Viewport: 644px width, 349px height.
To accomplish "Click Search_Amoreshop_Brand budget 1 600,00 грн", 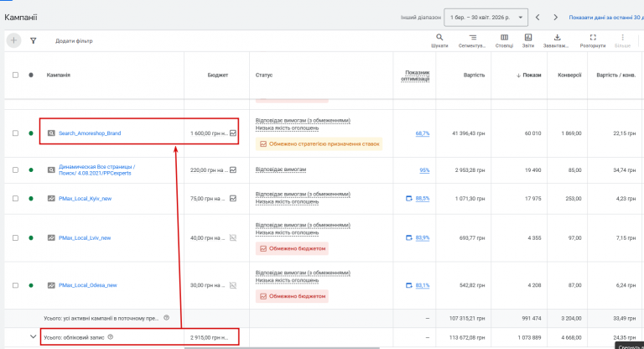I will click(209, 133).
